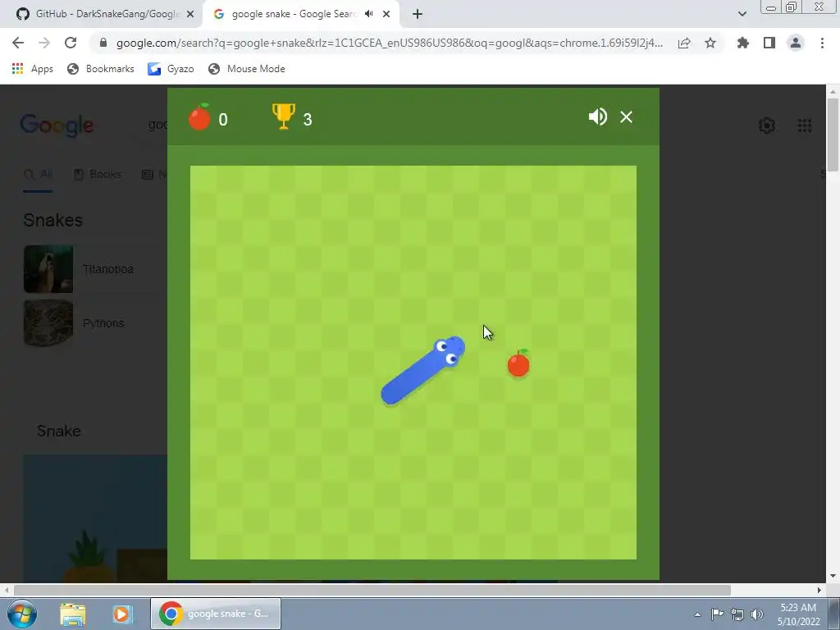Toggle the Chrome side panel
This screenshot has width=840, height=630.
click(x=769, y=43)
